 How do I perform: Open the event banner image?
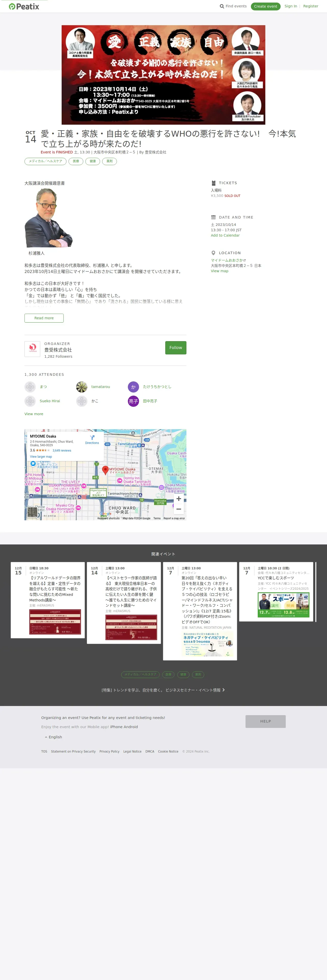[x=163, y=75]
